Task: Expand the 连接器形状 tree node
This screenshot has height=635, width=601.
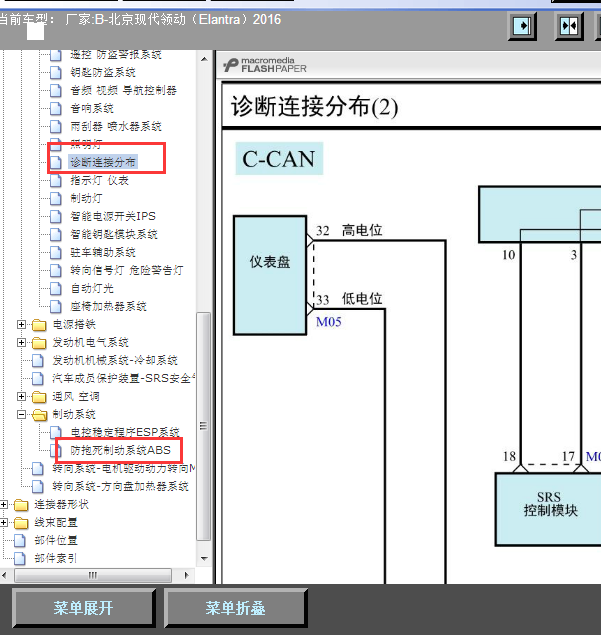Action: [4, 505]
